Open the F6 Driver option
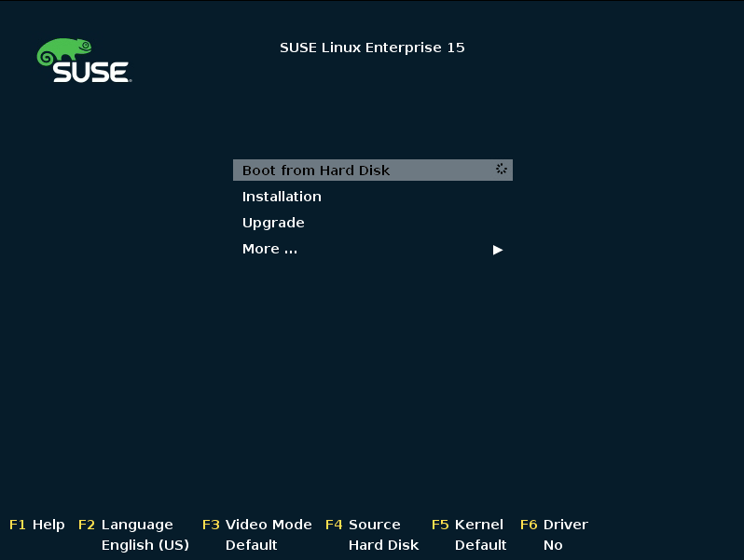The height and width of the screenshot is (560, 744). tap(554, 525)
